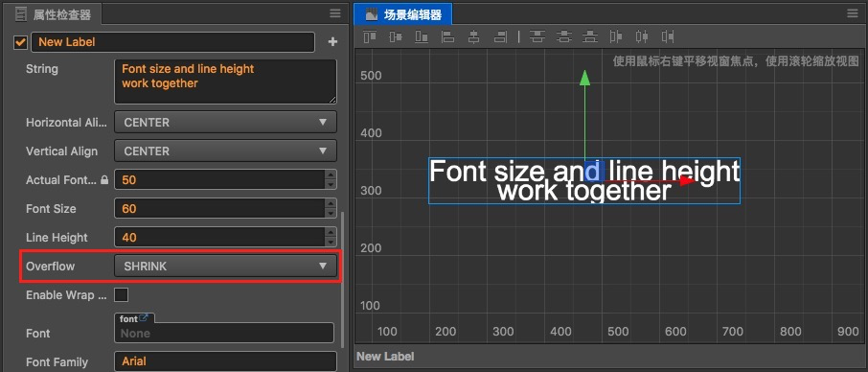
Task: Decrease the Font Size value with down arrow
Action: 331,214
